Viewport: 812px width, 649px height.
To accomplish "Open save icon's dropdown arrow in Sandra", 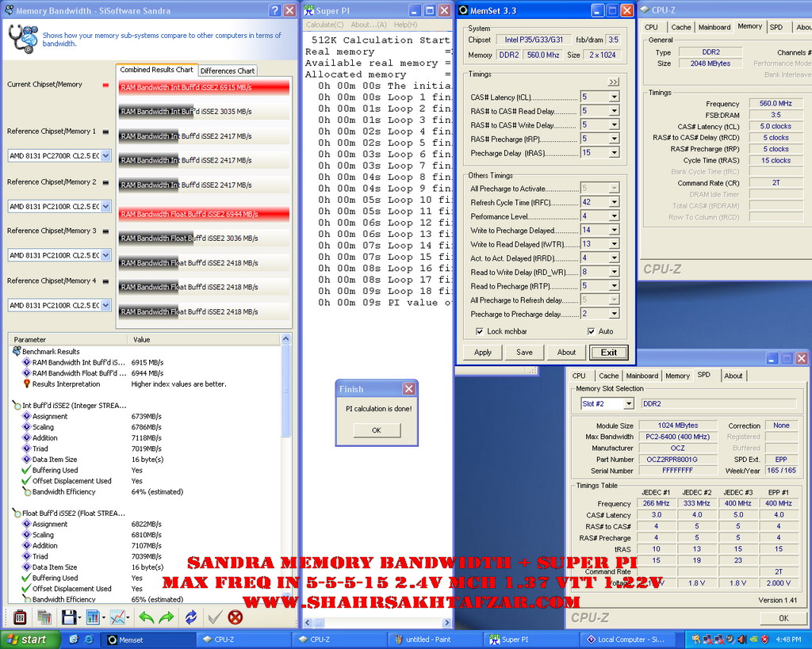I will click(80, 617).
